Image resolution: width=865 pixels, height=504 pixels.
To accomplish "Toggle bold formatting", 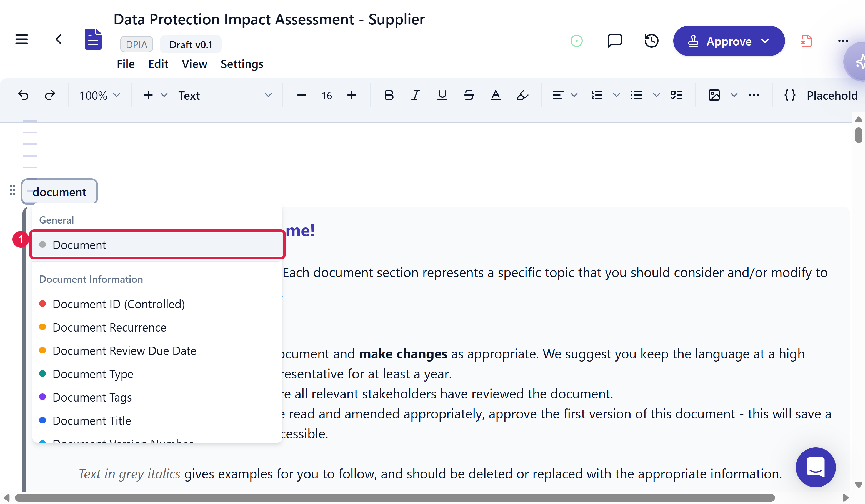I will (389, 95).
